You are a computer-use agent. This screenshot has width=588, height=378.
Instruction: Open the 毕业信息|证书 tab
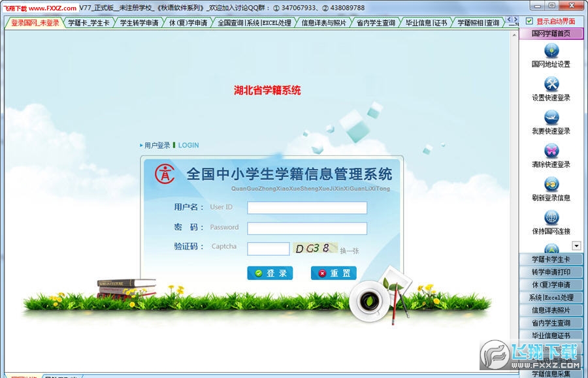click(x=426, y=23)
